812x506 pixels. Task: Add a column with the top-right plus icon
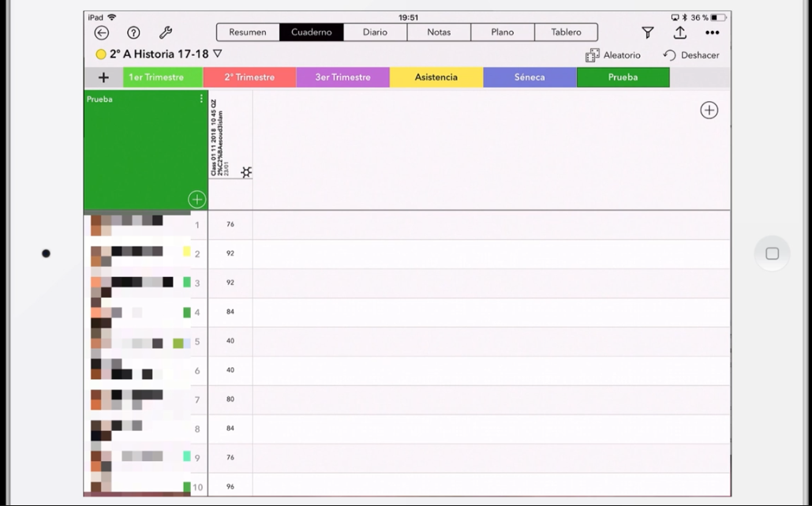709,111
